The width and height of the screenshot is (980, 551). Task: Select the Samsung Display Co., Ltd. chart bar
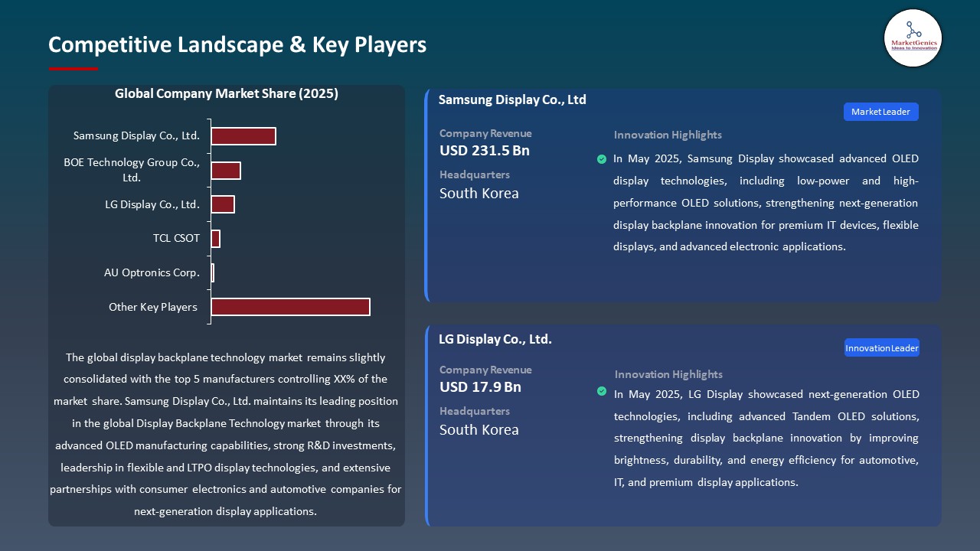point(243,136)
